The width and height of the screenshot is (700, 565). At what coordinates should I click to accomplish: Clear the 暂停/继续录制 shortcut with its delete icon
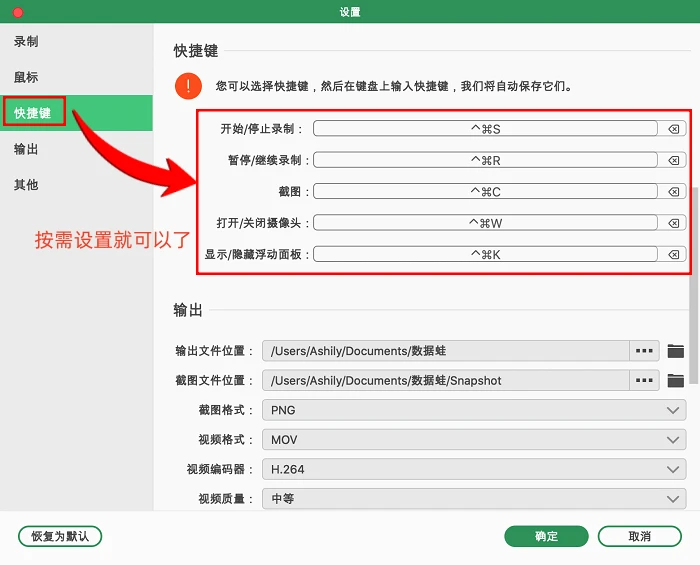tap(673, 160)
